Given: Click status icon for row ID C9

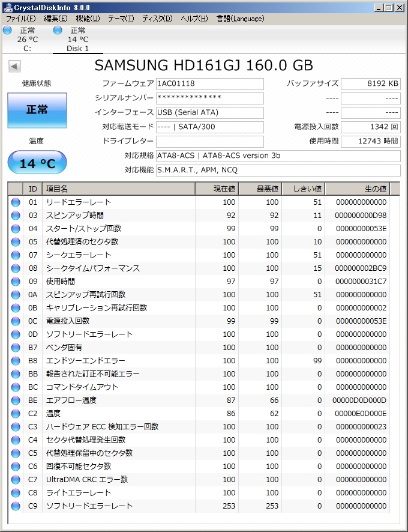Looking at the screenshot, I should pyautogui.click(x=16, y=507).
